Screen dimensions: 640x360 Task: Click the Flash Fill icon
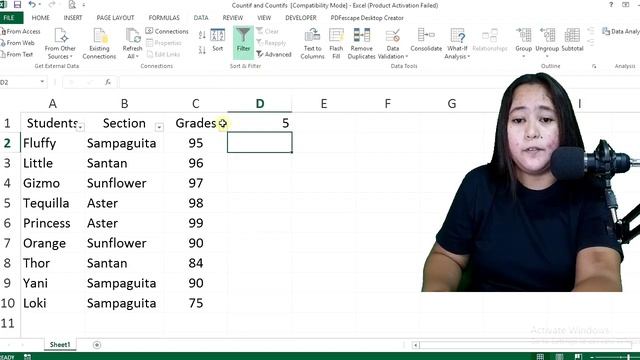pos(336,36)
